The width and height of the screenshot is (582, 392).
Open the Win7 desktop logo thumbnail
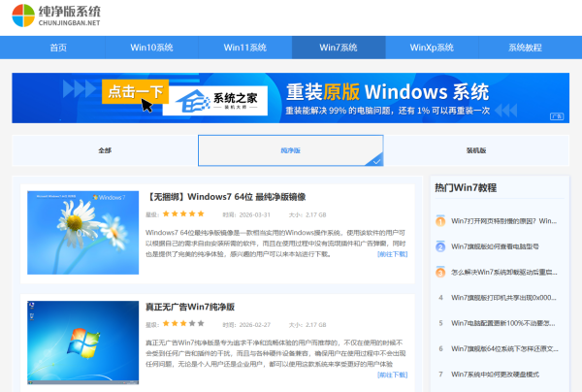pos(83,343)
